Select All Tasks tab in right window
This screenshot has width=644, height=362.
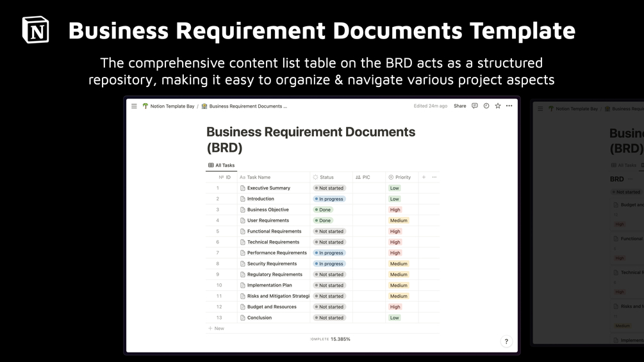coord(623,165)
